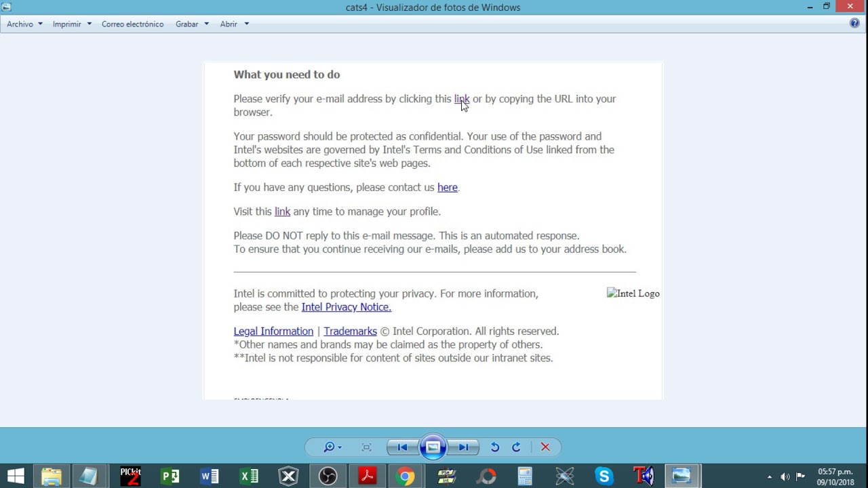Show the photo at actual size

[367, 447]
